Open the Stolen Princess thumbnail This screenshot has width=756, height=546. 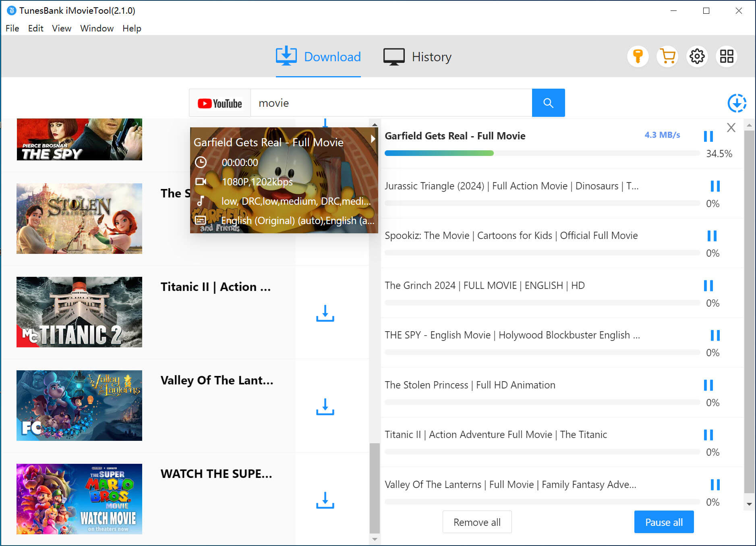79,218
